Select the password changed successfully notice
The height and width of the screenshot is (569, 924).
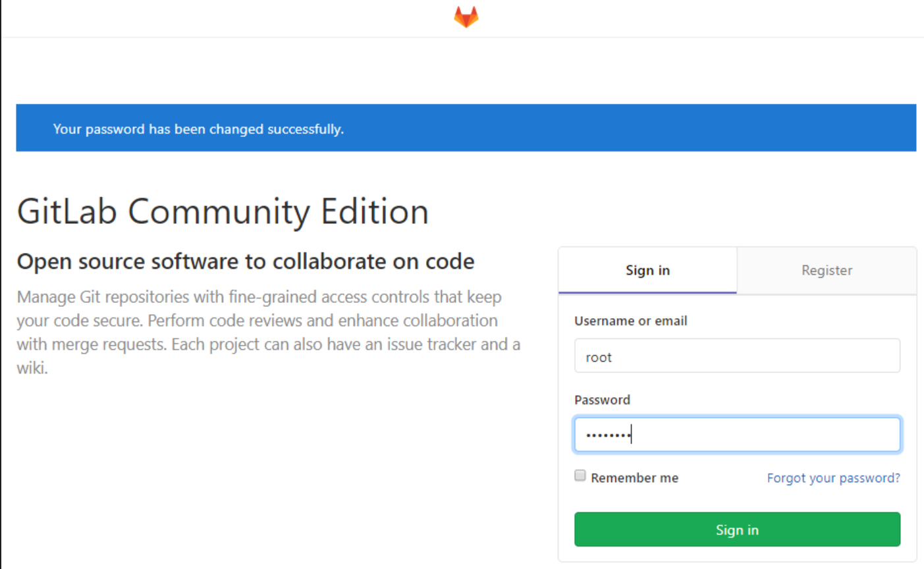point(466,128)
